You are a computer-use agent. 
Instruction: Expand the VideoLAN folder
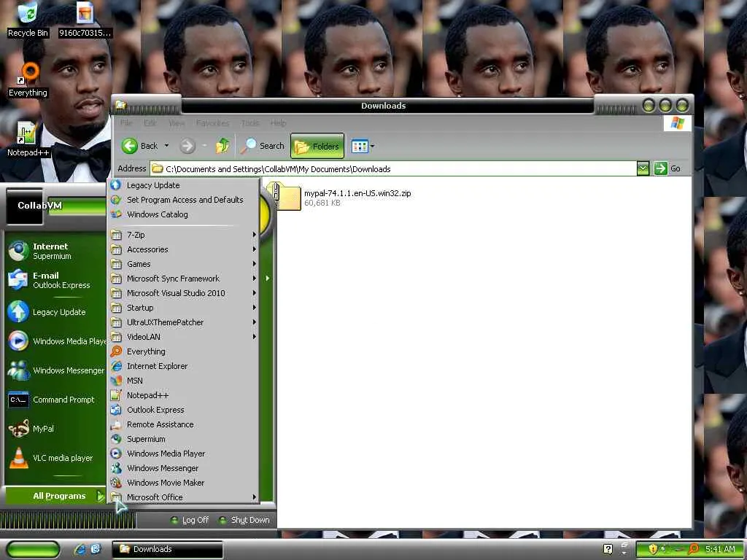coord(184,337)
